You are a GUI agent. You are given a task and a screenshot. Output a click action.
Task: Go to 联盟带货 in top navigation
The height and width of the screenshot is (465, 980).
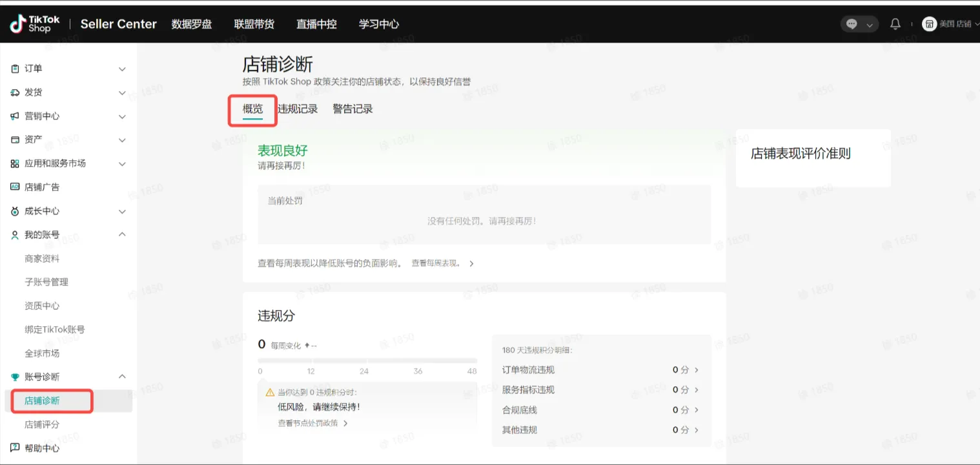tap(254, 24)
